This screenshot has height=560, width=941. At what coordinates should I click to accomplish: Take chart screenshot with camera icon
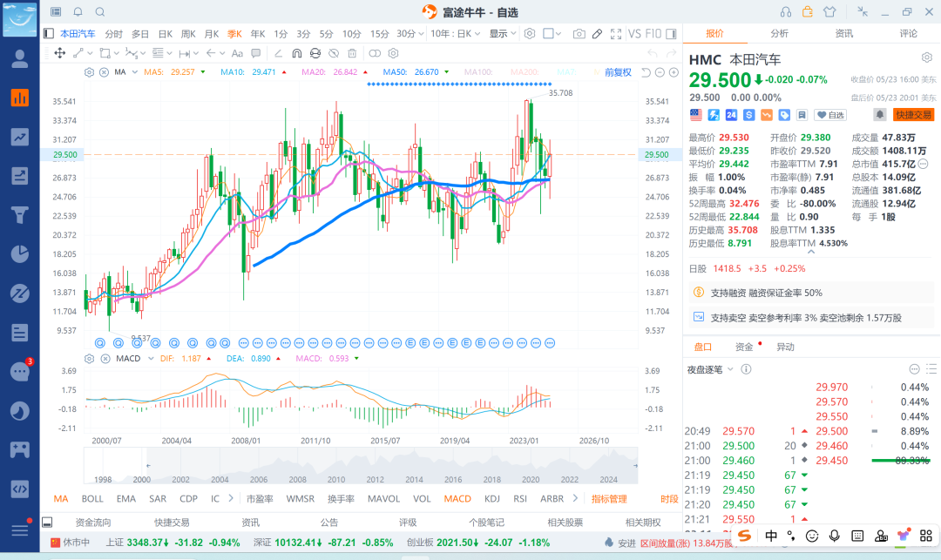point(579,34)
